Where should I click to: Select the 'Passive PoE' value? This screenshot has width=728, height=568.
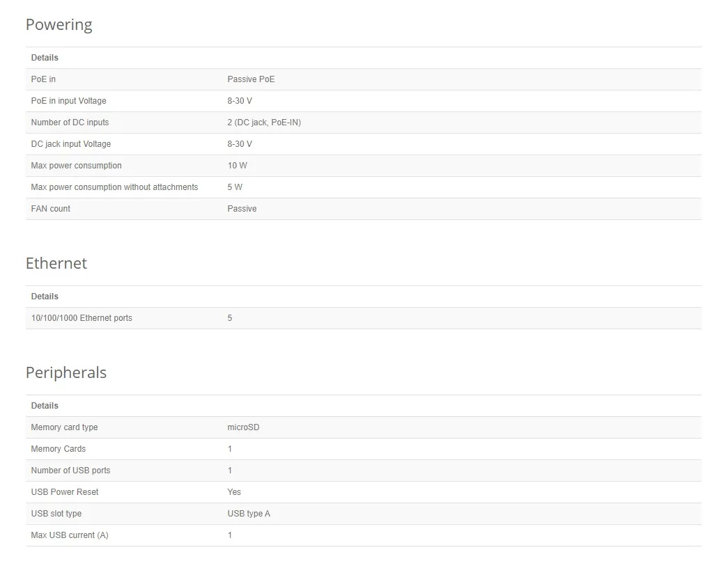pos(251,79)
